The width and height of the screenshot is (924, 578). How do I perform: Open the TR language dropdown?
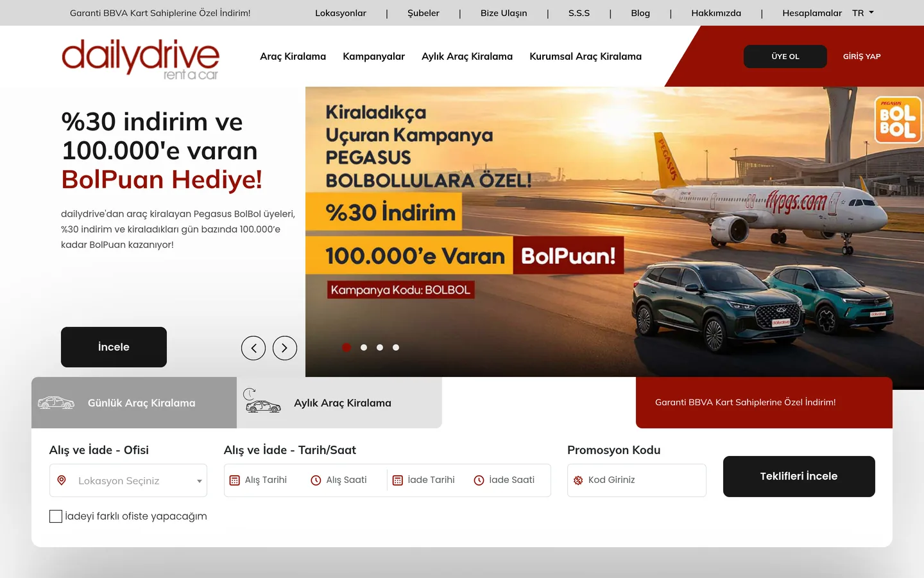coord(863,13)
